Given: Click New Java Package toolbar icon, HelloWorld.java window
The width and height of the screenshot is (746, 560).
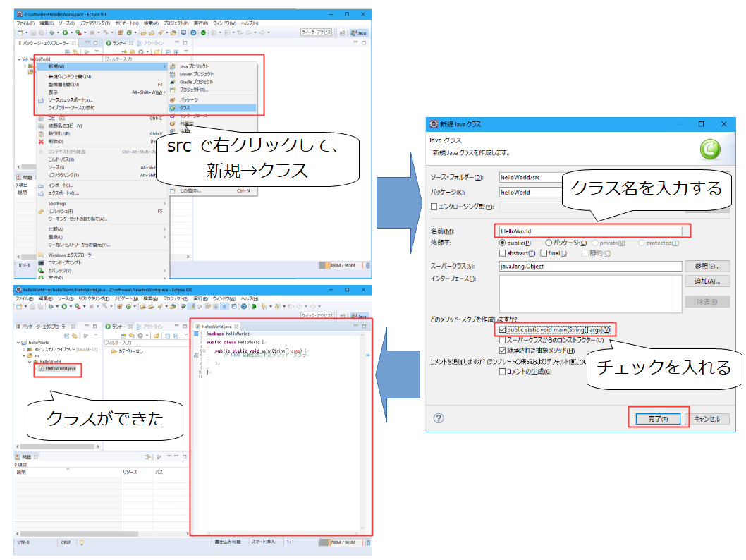Looking at the screenshot, I should tap(120, 306).
